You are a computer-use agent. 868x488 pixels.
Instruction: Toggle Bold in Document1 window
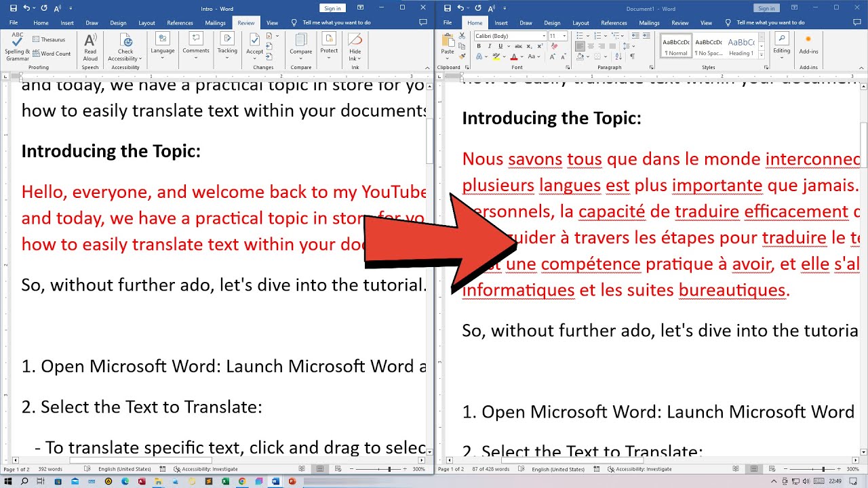479,46
